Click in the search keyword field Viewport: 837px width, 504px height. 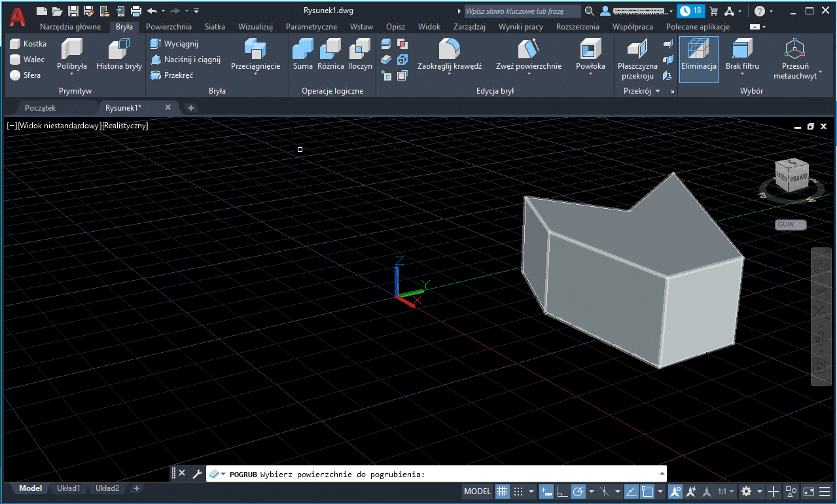522,11
